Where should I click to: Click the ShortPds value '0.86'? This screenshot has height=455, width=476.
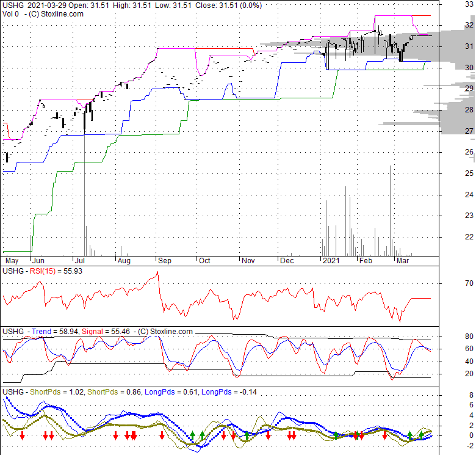coord(133,392)
